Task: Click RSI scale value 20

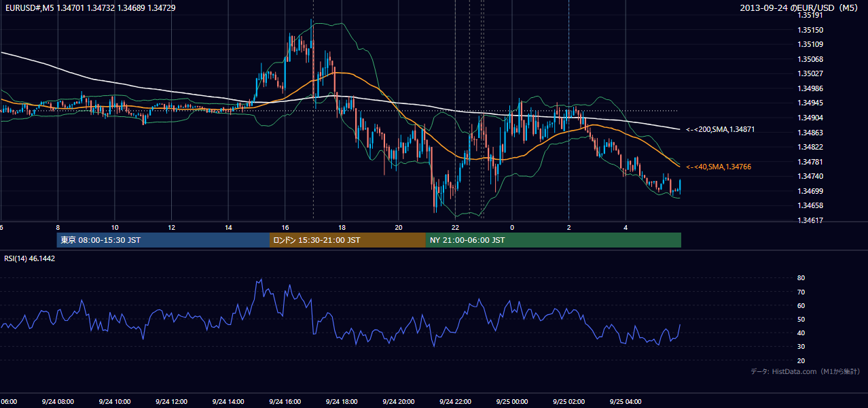Action: point(801,360)
